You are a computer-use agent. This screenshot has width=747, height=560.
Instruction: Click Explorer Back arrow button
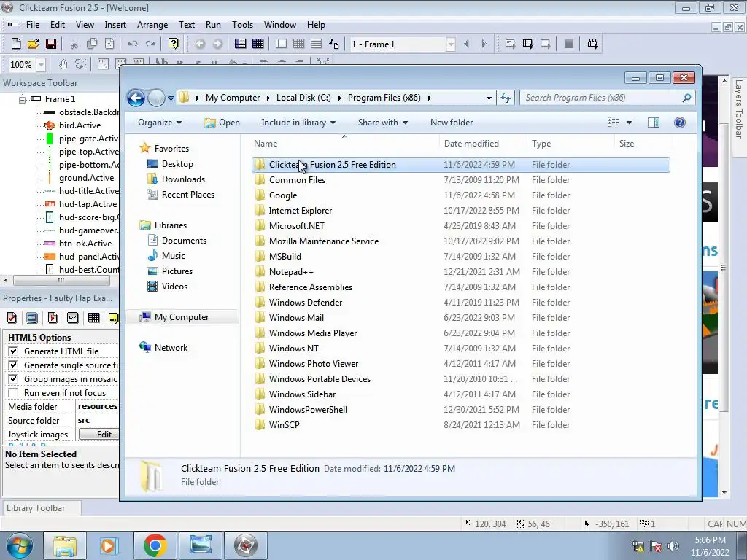coord(136,98)
